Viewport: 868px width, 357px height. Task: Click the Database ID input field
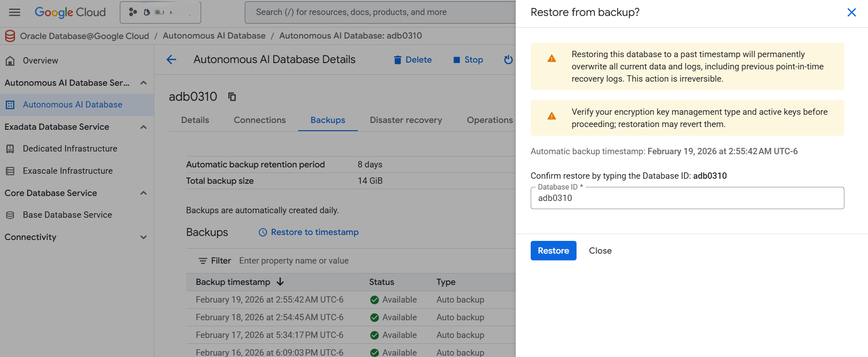[687, 198]
